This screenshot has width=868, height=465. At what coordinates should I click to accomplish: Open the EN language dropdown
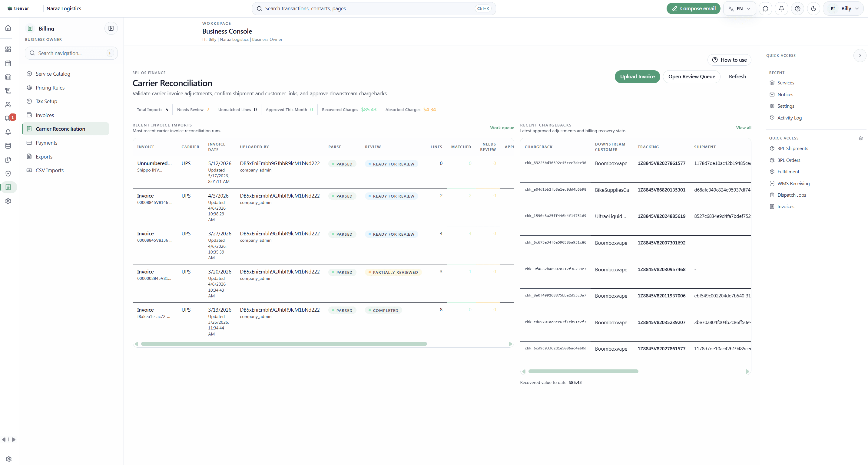point(739,9)
